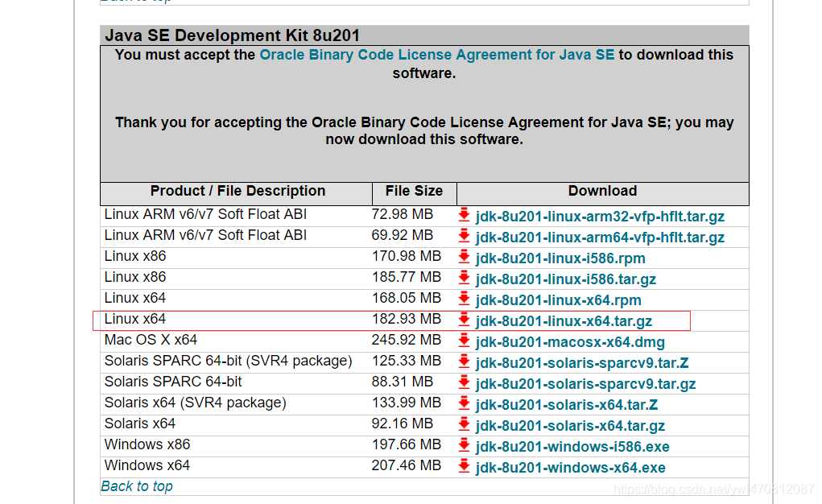The height and width of the screenshot is (504, 822).
Task: Click download arrow icon for jdk-8u201-solaris-x64.tar.gz
Action: [x=464, y=425]
